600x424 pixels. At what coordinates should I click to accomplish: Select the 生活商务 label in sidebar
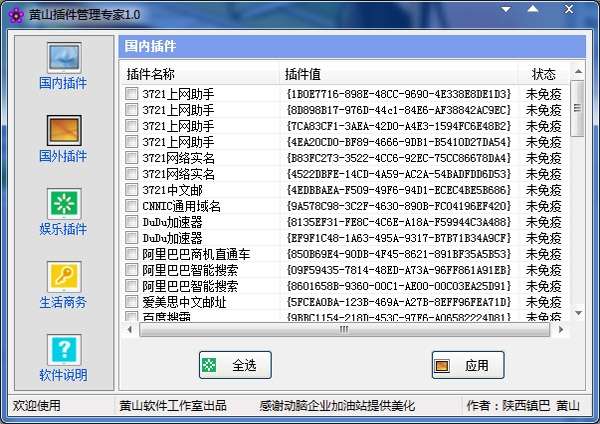point(63,302)
